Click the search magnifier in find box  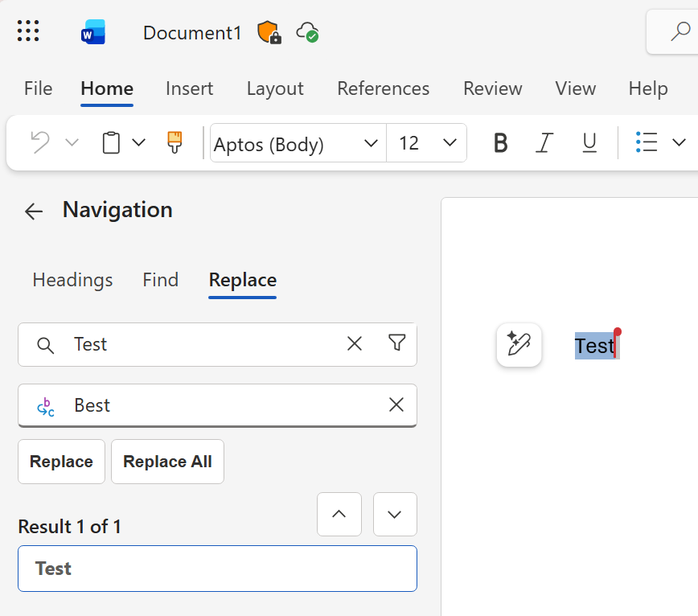(x=45, y=345)
